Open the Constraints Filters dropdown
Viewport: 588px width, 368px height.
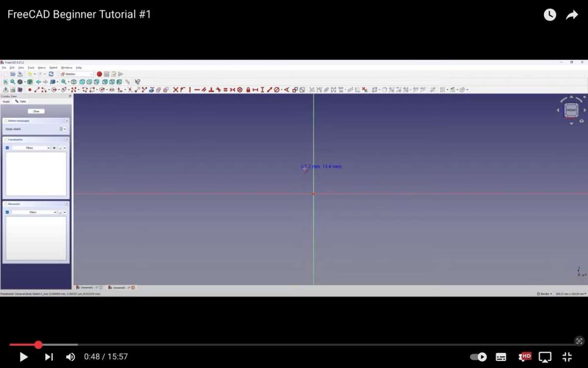[30, 148]
